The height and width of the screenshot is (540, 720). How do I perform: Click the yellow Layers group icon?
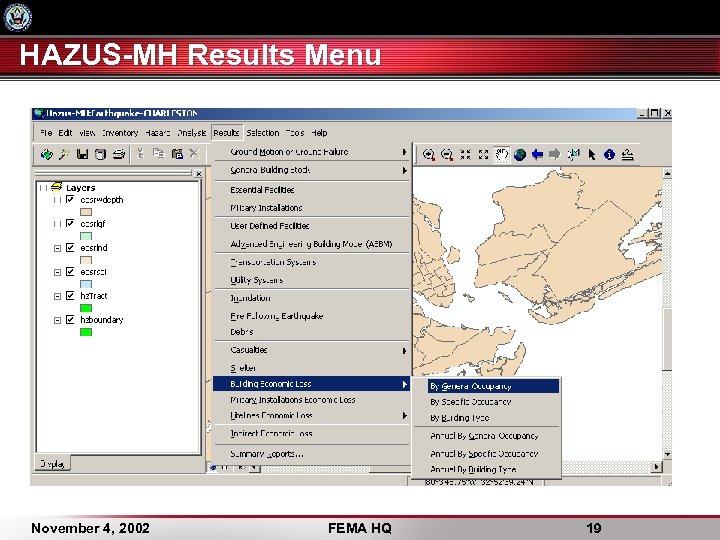56,186
